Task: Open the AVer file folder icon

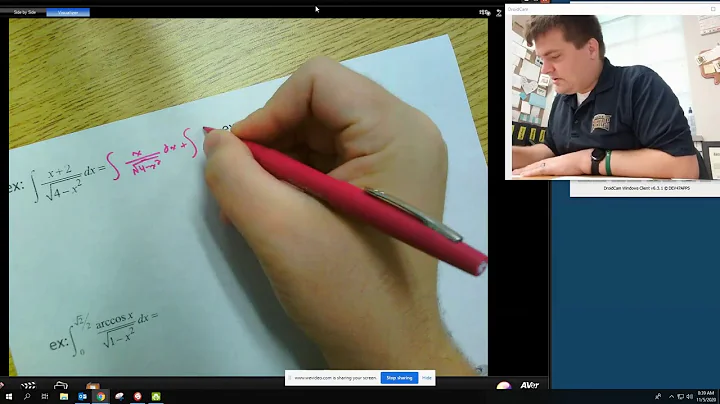Action: 61,385
